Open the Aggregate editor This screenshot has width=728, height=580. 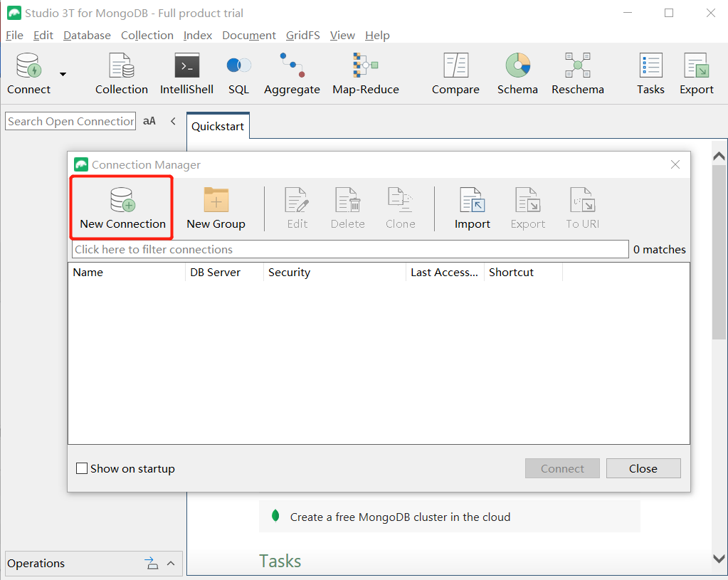292,74
